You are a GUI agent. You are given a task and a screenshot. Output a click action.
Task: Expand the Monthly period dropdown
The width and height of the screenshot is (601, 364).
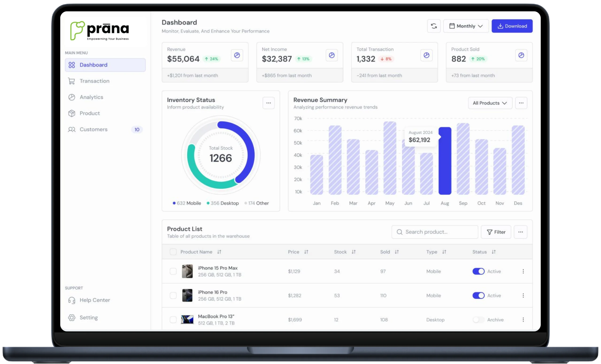click(466, 26)
